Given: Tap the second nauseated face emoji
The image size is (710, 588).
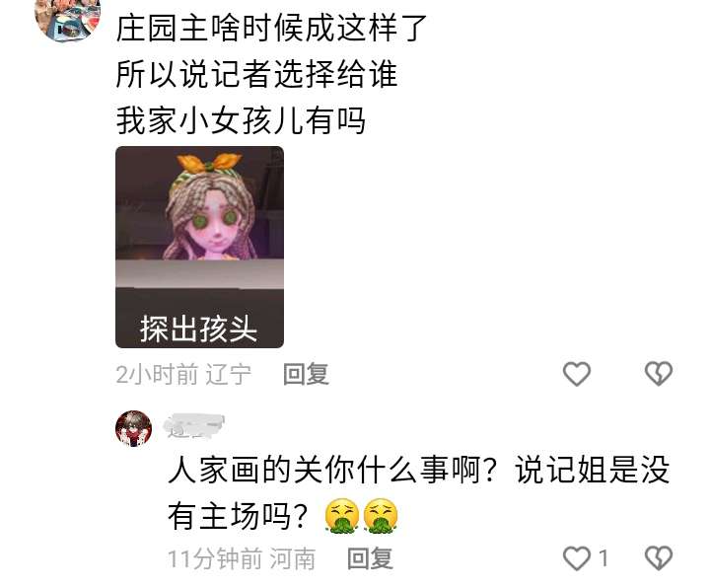Looking at the screenshot, I should pos(381,516).
